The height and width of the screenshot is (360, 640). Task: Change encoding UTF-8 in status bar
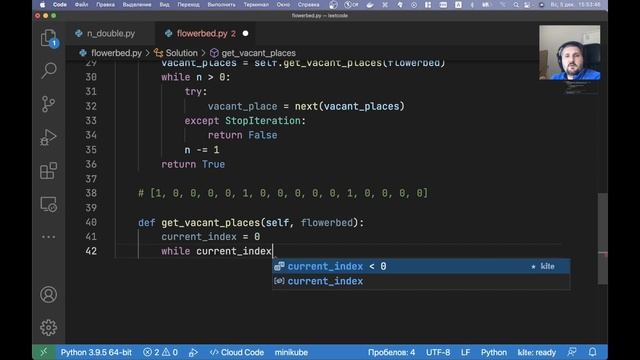[x=438, y=352]
